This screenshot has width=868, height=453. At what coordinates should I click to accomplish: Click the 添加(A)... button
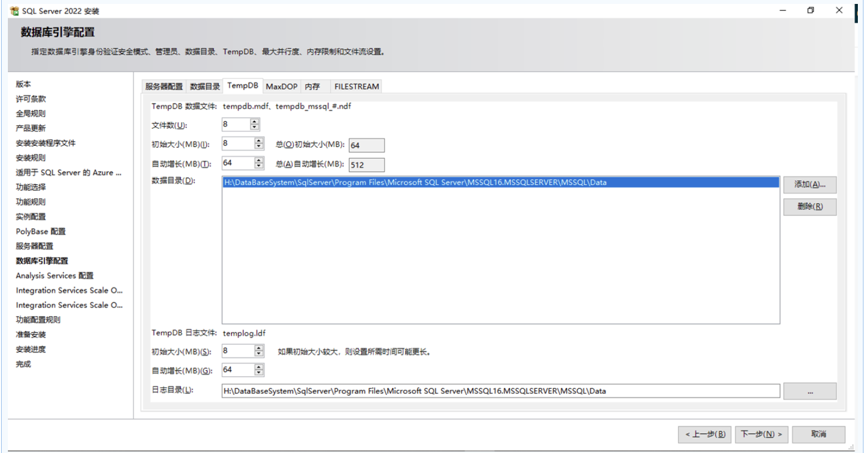tap(810, 184)
